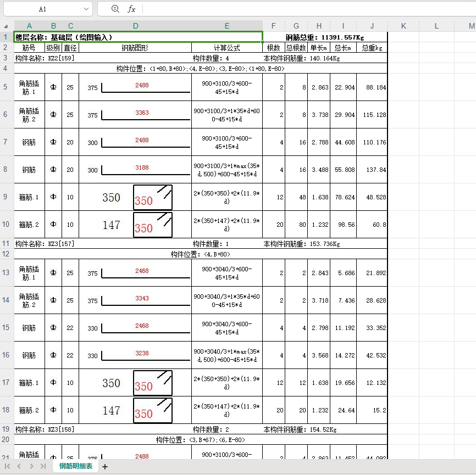476x475 pixels.
Task: Select the 构件名称: KZ2[159] cell
Action: (x=103, y=58)
